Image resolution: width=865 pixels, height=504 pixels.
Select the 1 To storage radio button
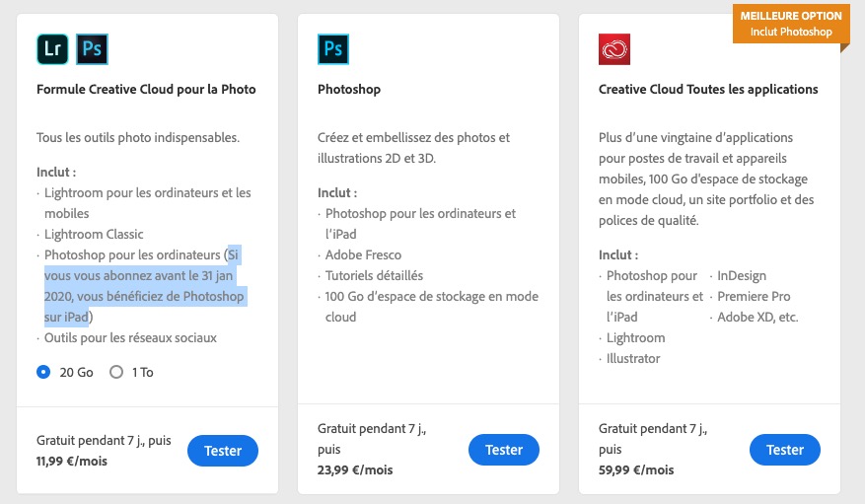[x=116, y=372]
